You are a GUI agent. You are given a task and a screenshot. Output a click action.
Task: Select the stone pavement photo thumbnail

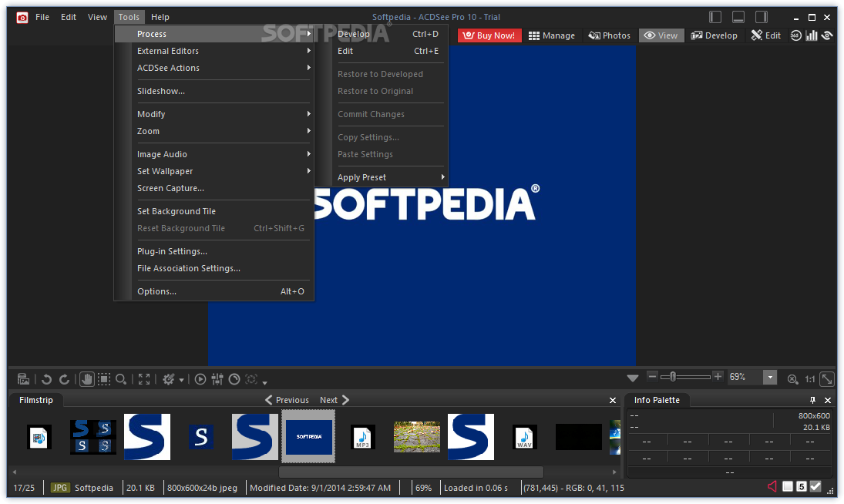(x=417, y=437)
